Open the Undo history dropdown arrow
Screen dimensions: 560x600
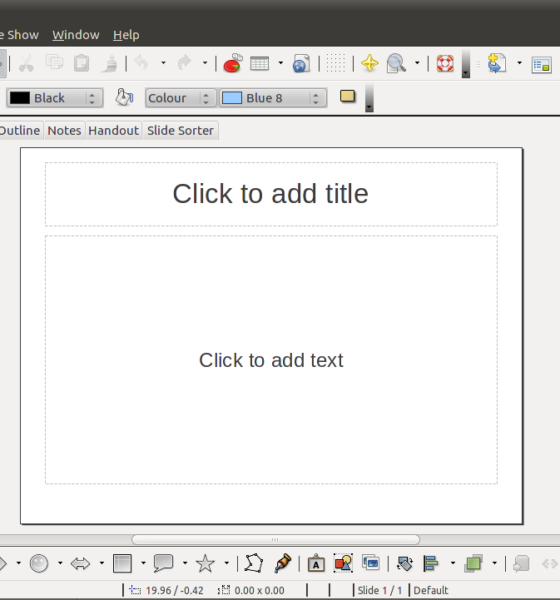[x=163, y=63]
